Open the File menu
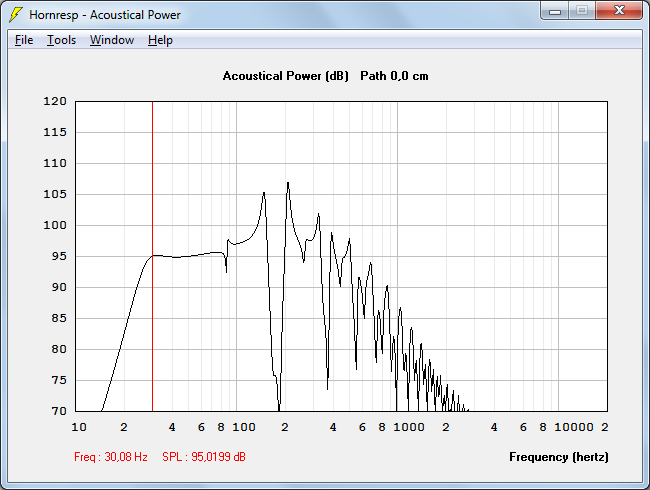Viewport: 650px width, 490px height. coord(24,40)
